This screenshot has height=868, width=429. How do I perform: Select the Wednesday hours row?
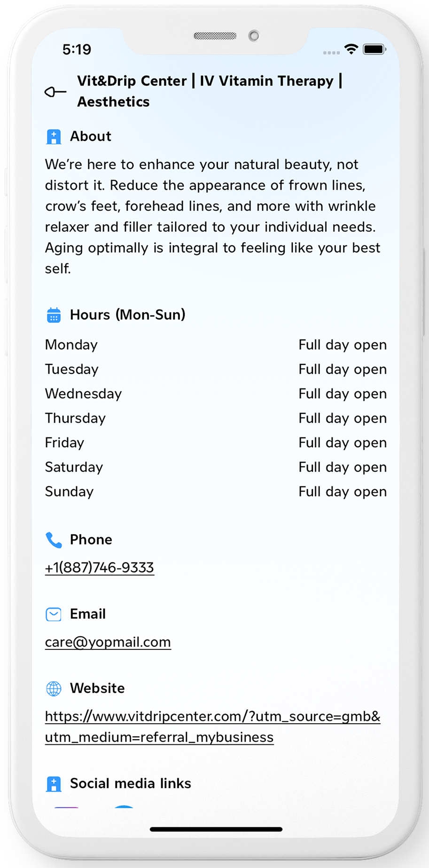click(x=216, y=394)
